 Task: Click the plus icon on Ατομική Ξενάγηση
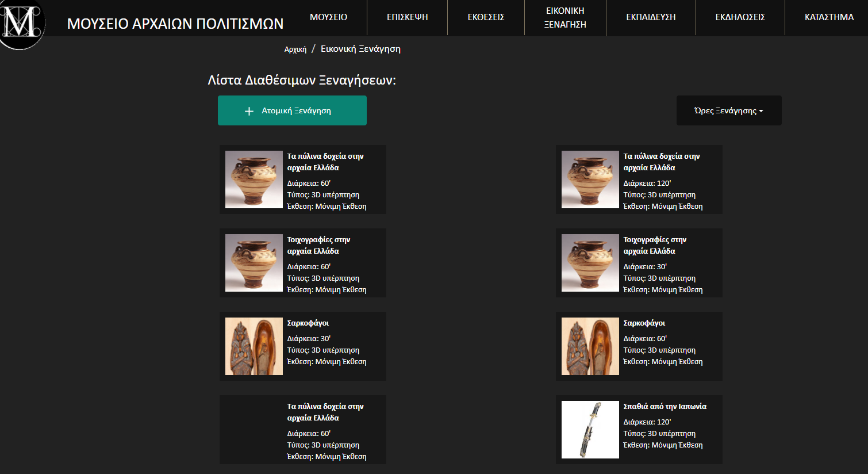coord(249,111)
